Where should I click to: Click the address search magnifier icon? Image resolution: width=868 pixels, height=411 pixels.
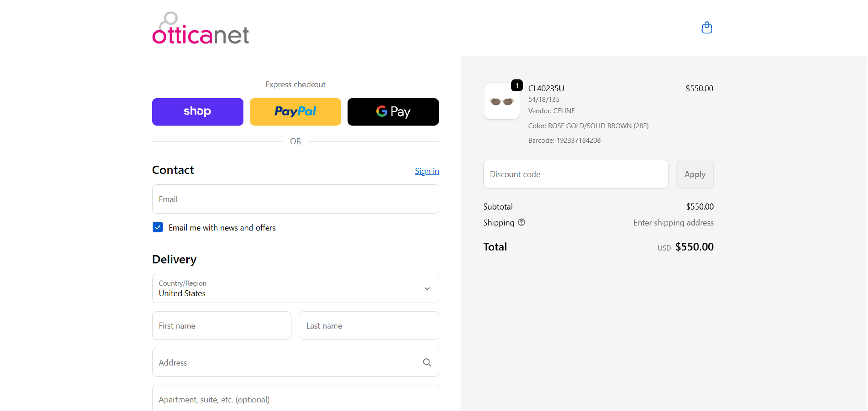427,362
